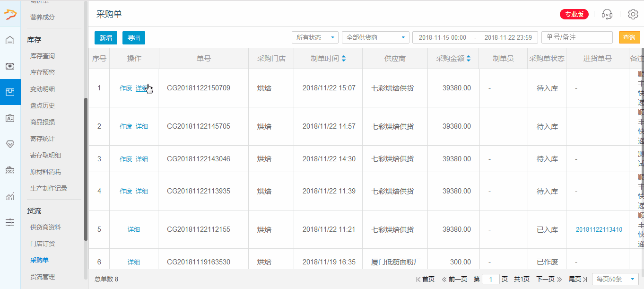Click the home icon in left rail
This screenshot has width=644, height=289.
pyautogui.click(x=10, y=40)
